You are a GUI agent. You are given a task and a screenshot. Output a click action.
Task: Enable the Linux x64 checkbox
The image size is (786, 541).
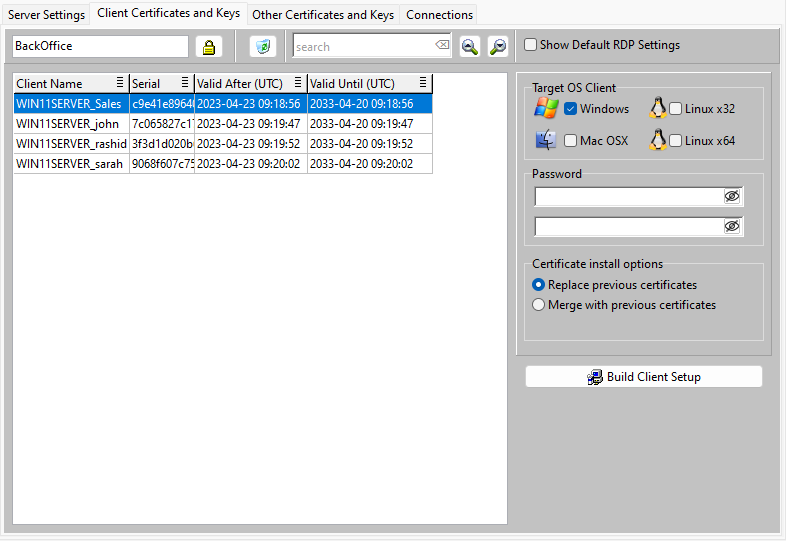[x=676, y=141]
